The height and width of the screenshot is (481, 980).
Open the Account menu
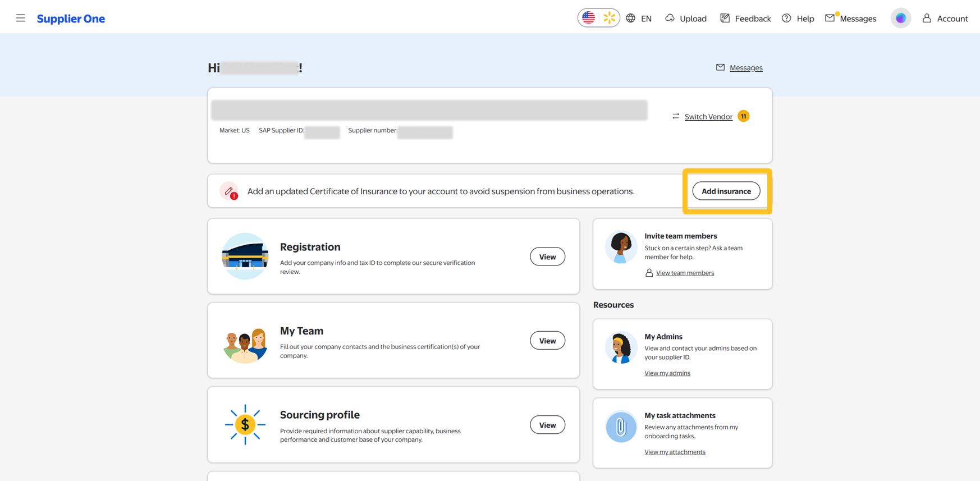click(945, 19)
